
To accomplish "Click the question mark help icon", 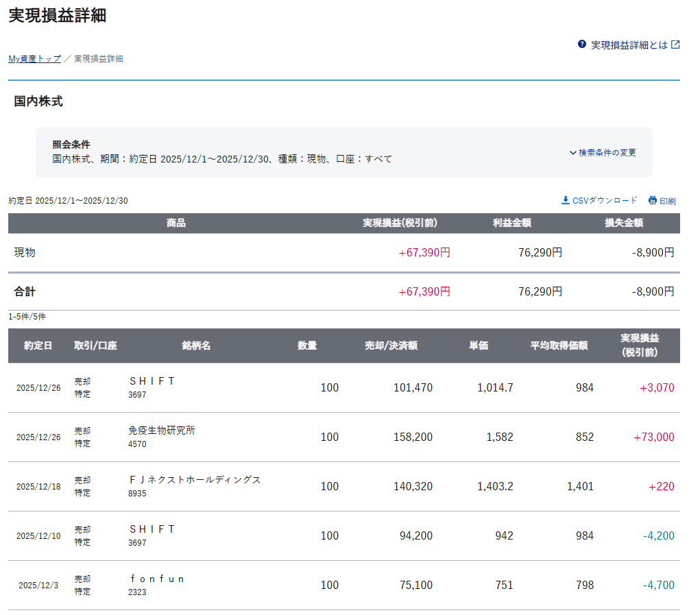I will (582, 45).
